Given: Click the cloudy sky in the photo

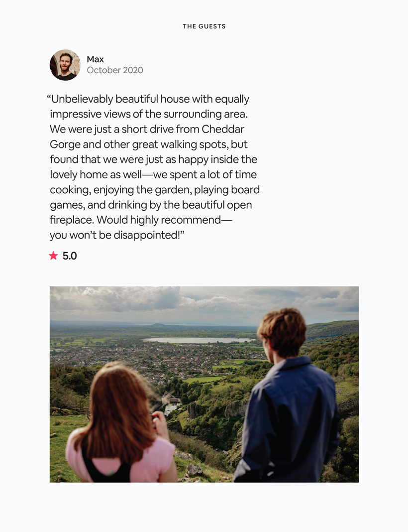Looking at the screenshot, I should (x=149, y=301).
